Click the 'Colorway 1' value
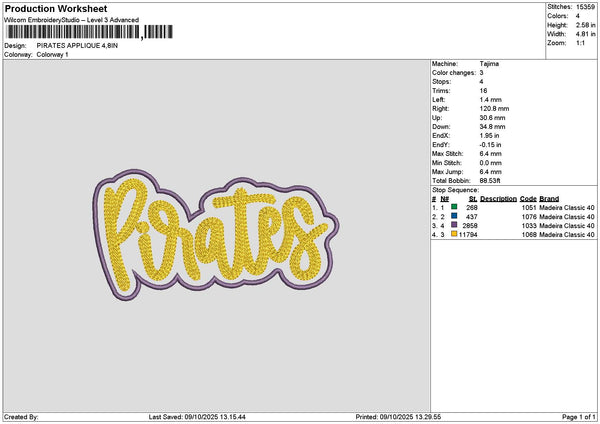Viewport: 600px width, 424px height. click(52, 54)
